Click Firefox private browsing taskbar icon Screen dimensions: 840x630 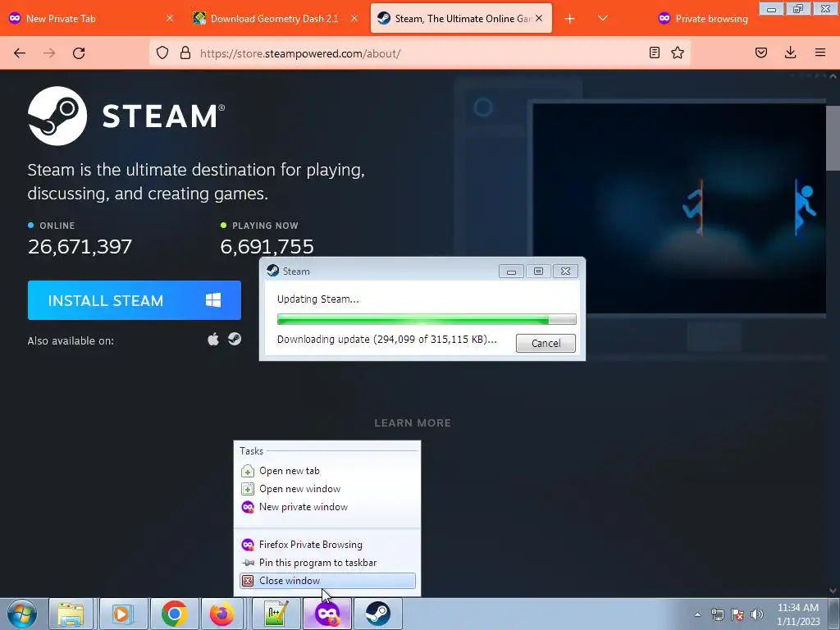327,614
